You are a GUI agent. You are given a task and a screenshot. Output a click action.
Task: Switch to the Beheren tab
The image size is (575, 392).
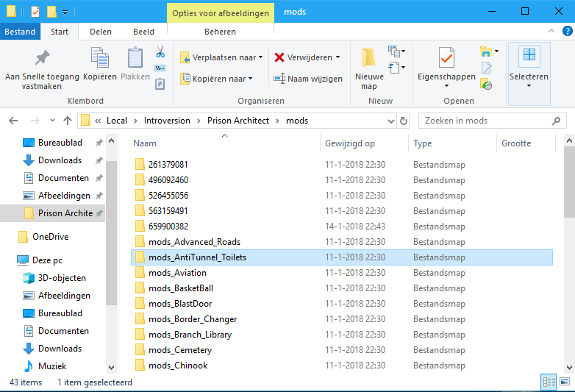[220, 32]
